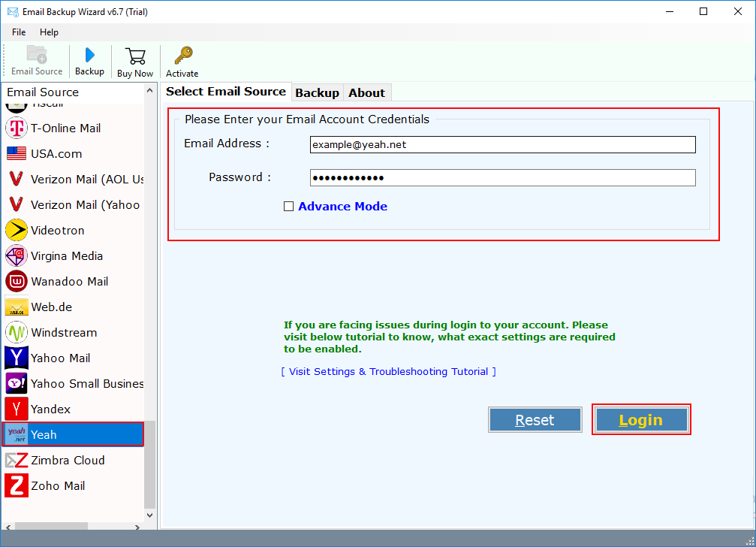This screenshot has height=547, width=756.
Task: Select Zoho Mail label in list
Action: (58, 485)
